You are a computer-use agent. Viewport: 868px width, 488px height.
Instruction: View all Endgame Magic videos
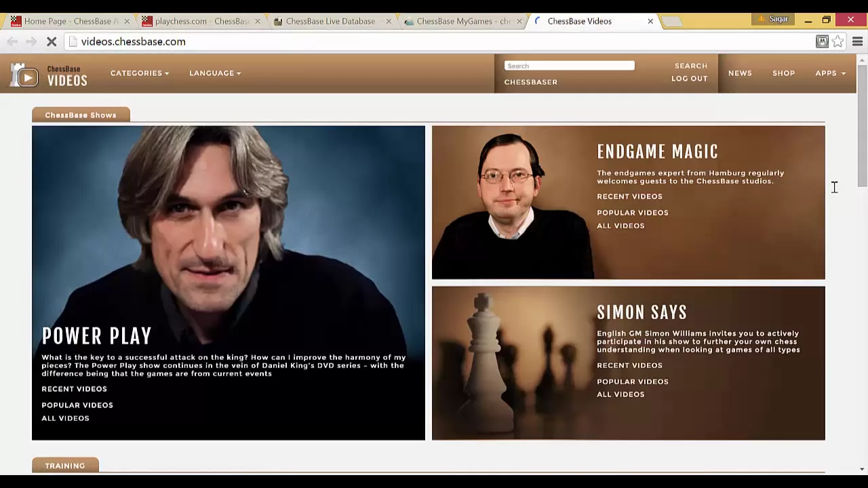pos(620,226)
